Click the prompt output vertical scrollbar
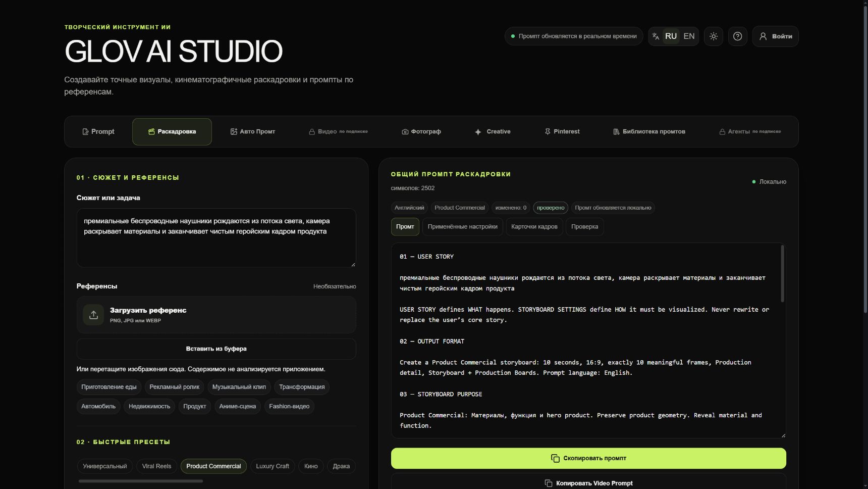The width and height of the screenshot is (868, 489). (783, 274)
